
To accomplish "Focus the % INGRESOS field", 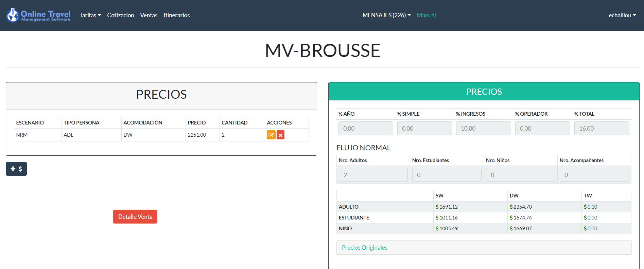I will point(483,129).
